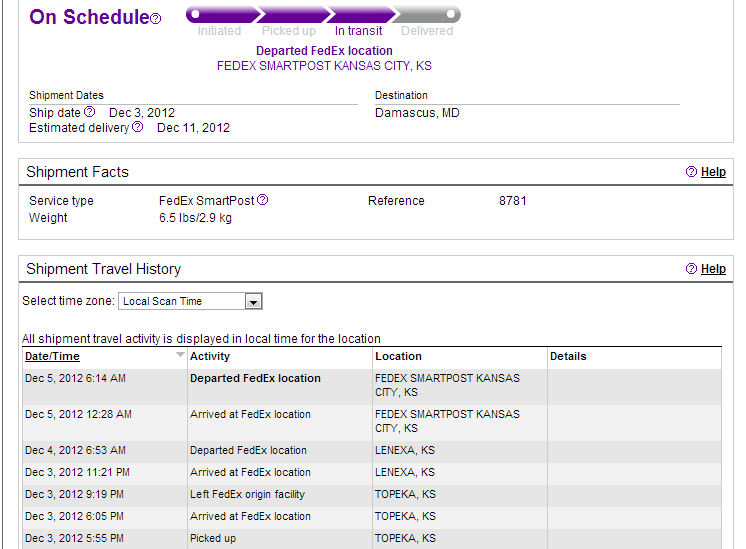
Task: Open the Estimated delivery help icon
Action: [x=138, y=127]
